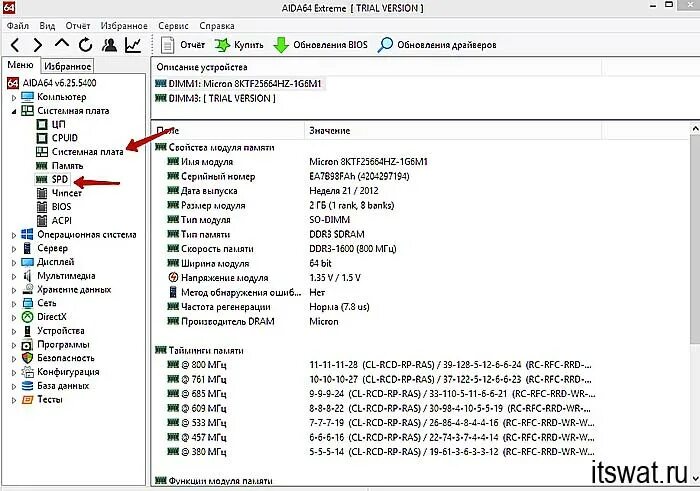Screen dimensions: 700x491
Task: Click the scrollbar up arrow in details pane
Action: pyautogui.click(x=695, y=129)
